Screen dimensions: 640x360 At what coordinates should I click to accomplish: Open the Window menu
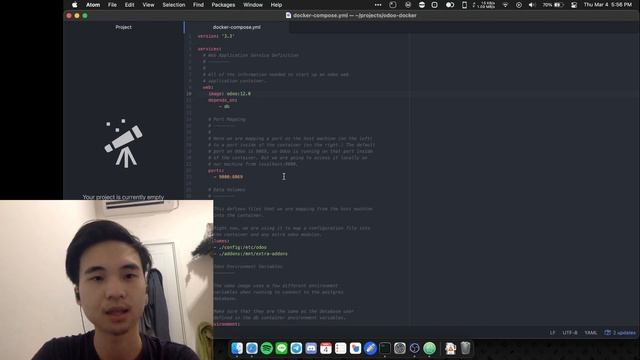tap(253, 5)
